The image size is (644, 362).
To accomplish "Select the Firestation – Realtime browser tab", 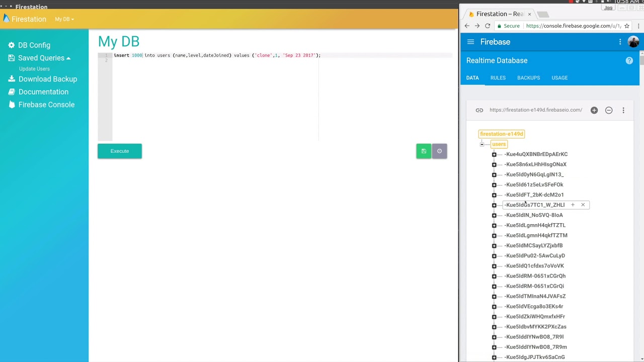I will [500, 14].
